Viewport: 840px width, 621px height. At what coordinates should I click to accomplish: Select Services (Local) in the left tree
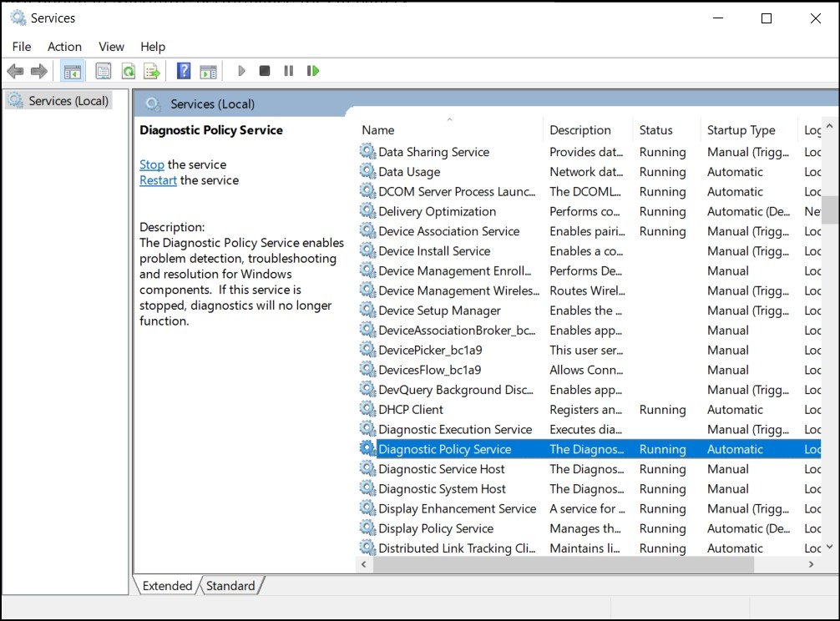[68, 101]
